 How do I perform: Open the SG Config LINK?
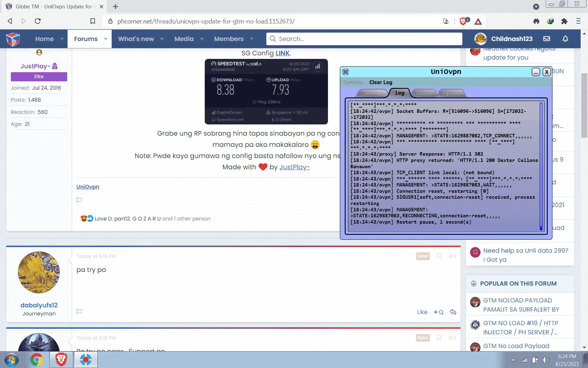tap(282, 53)
